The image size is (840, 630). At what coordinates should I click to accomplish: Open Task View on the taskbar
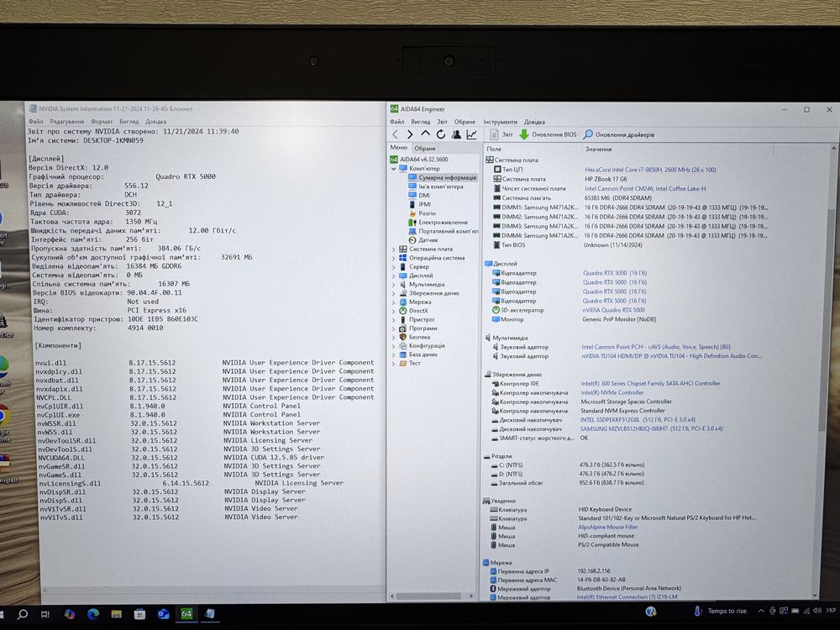point(45,614)
